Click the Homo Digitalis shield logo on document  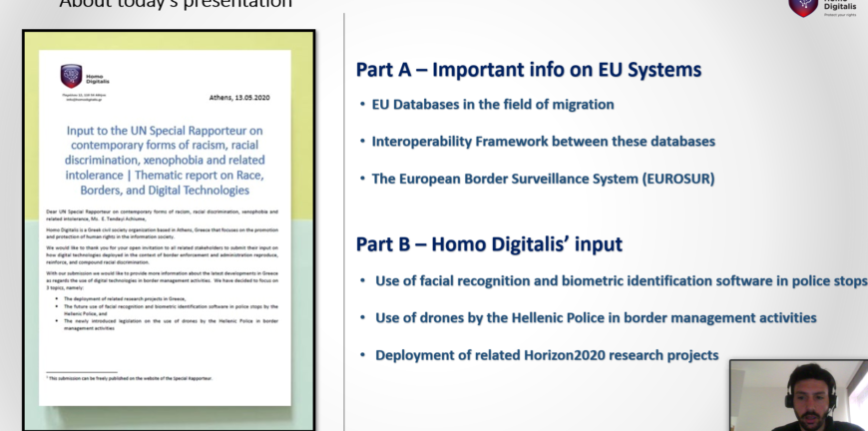tap(72, 77)
